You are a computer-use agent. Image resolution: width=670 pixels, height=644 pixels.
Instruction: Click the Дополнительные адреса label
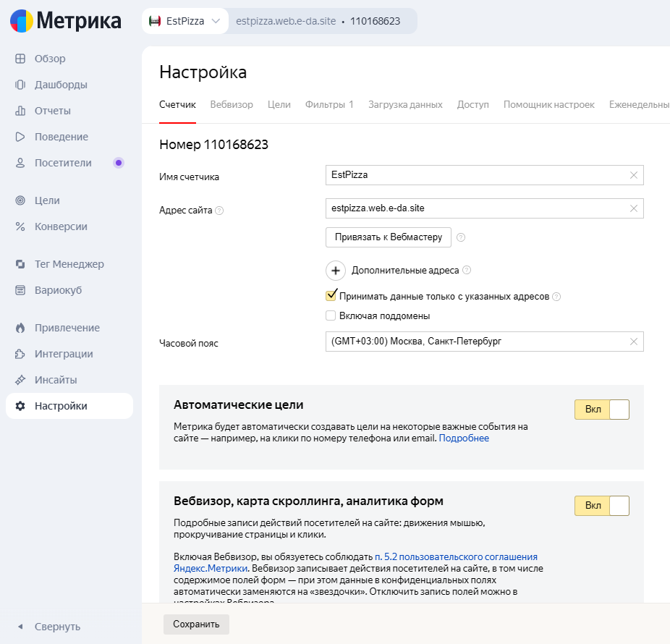(405, 271)
